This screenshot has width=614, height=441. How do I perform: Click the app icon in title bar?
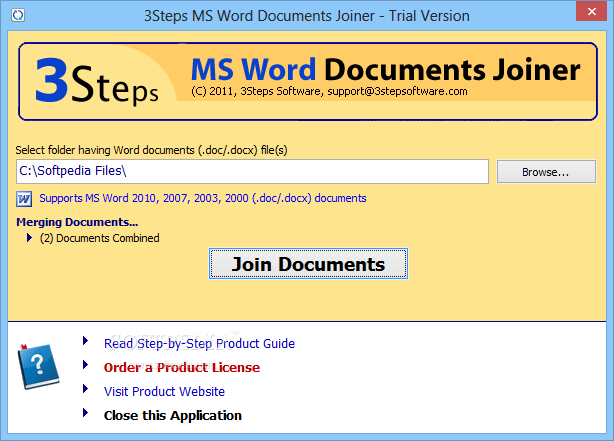[18, 16]
